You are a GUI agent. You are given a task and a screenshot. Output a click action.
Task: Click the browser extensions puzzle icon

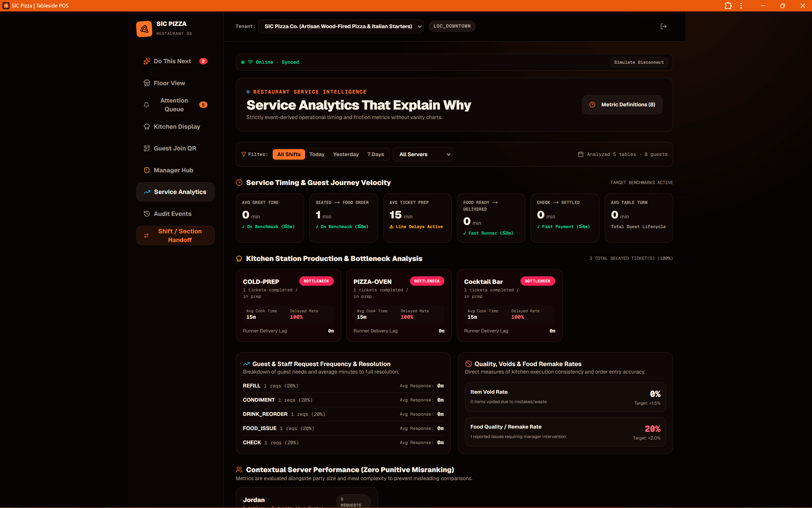coord(728,6)
